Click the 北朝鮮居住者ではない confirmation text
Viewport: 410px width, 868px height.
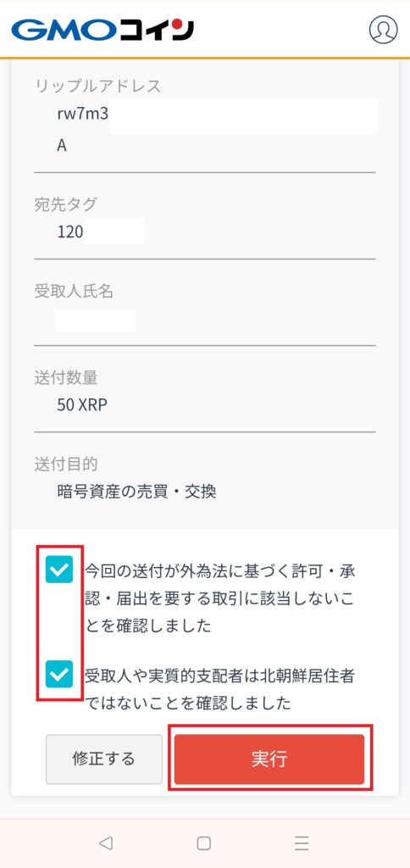coord(219,689)
